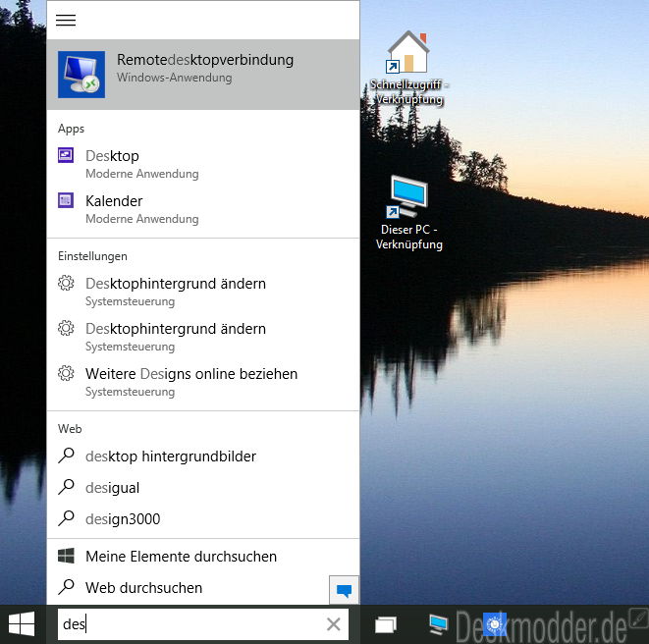Viewport: 649px width, 644px height.
Task: Open the hamburger menu in the search panel
Action: tap(66, 20)
